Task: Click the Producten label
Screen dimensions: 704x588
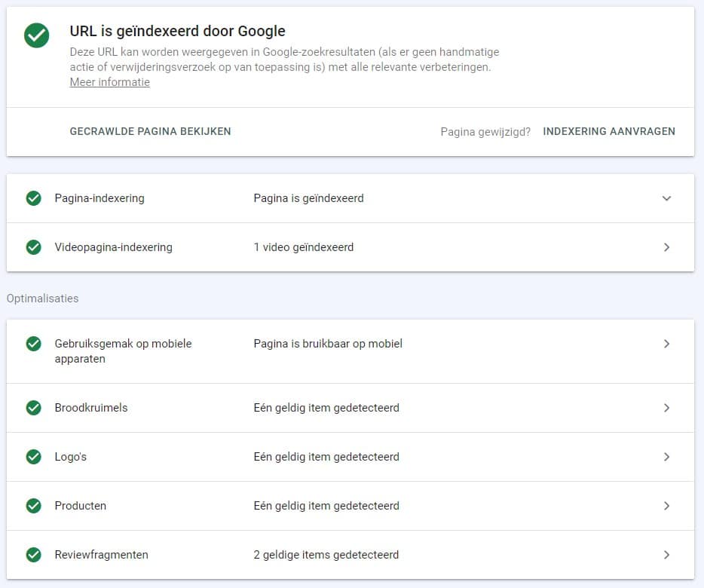Action: [81, 506]
